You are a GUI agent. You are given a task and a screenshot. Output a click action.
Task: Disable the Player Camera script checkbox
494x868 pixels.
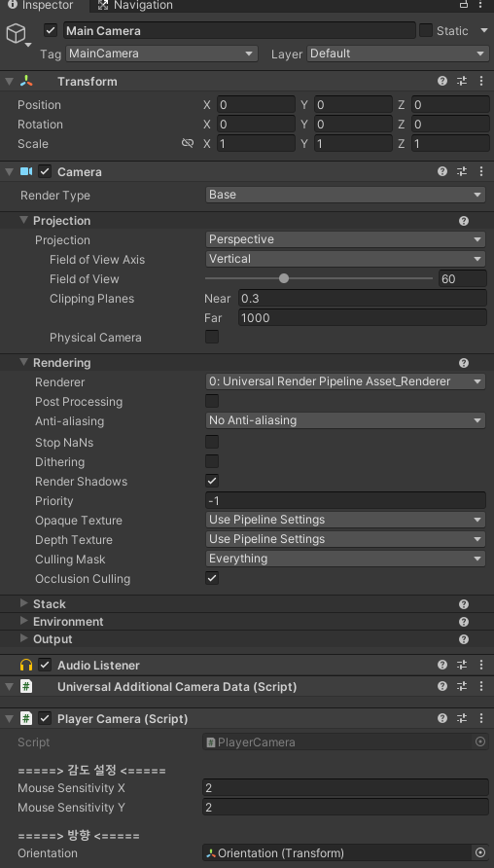45,718
